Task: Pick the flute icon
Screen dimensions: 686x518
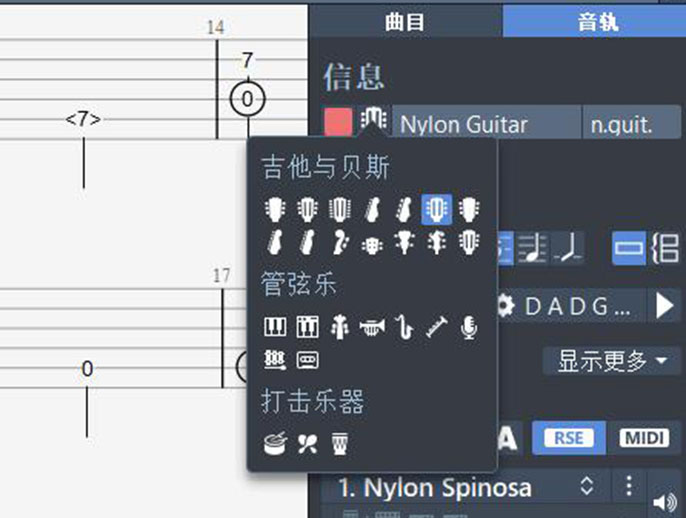Action: (x=436, y=327)
